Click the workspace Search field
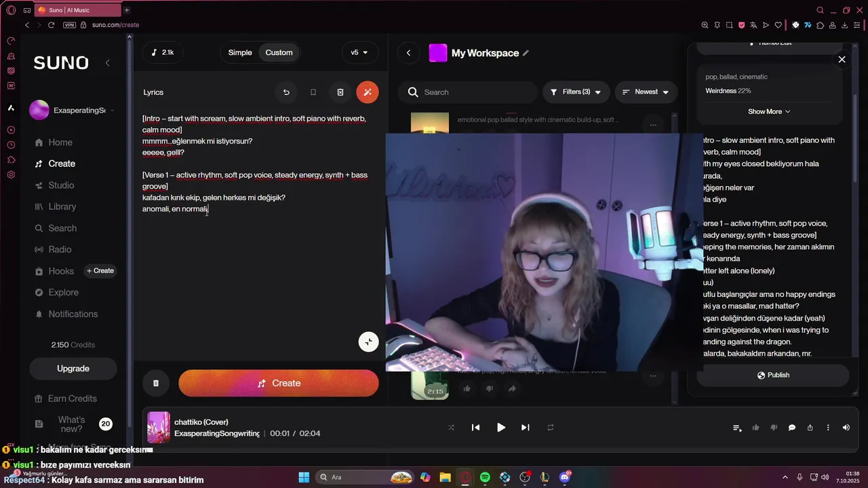Screen dimensions: 868x488 click(468, 92)
